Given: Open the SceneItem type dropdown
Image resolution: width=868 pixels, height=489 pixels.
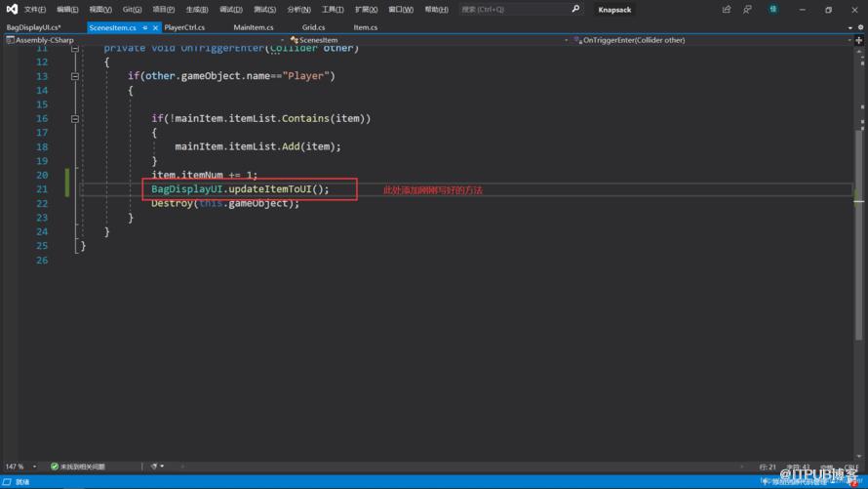Looking at the screenshot, I should pos(429,40).
